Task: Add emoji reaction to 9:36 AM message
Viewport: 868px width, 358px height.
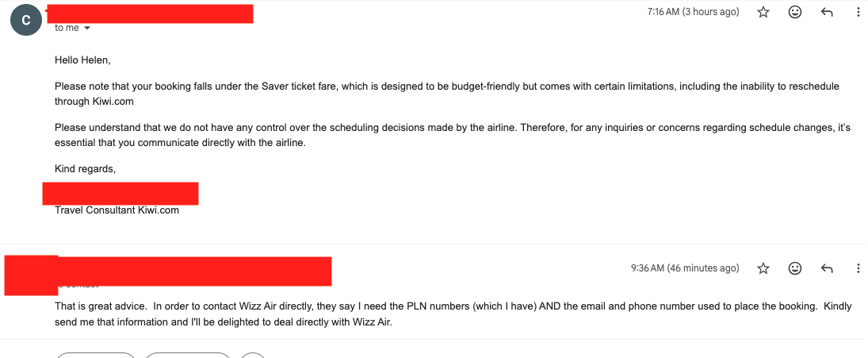Action: click(x=795, y=268)
